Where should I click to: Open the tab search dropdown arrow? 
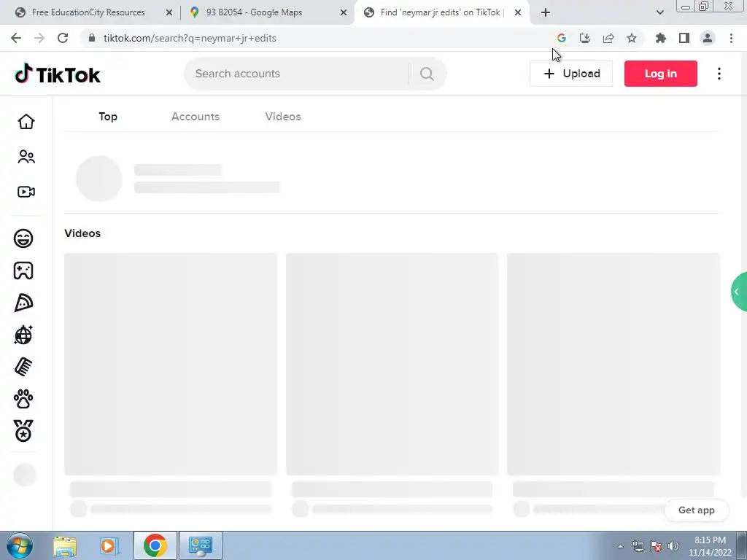[x=659, y=12]
